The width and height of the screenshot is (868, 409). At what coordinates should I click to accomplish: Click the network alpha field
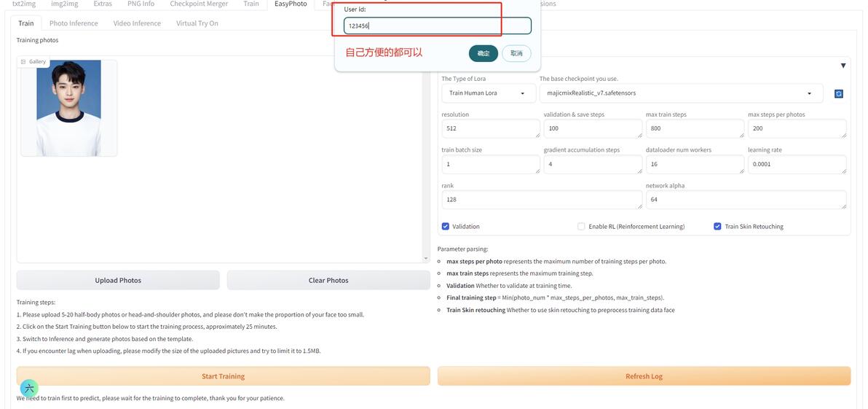click(746, 200)
